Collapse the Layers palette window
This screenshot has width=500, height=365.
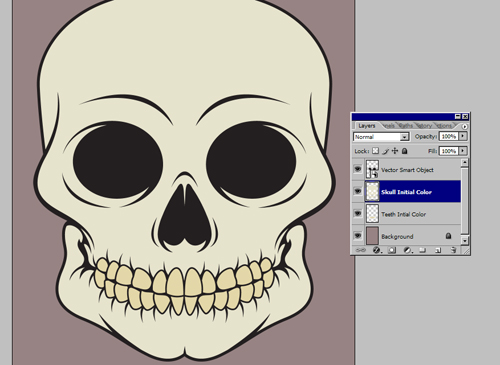tap(458, 116)
